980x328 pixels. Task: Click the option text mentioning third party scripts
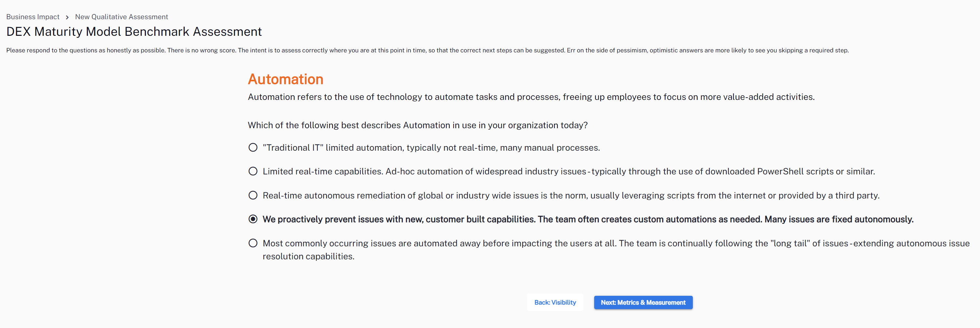pyautogui.click(x=571, y=195)
